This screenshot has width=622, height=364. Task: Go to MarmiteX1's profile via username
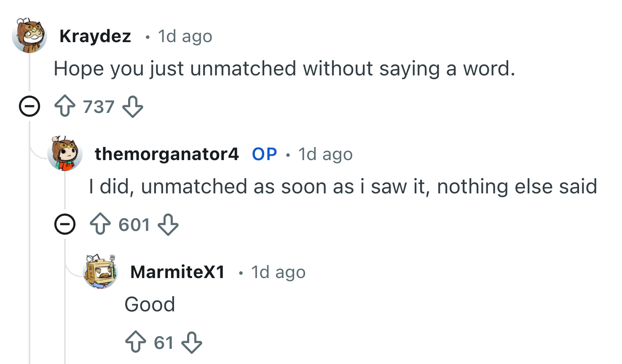(177, 272)
